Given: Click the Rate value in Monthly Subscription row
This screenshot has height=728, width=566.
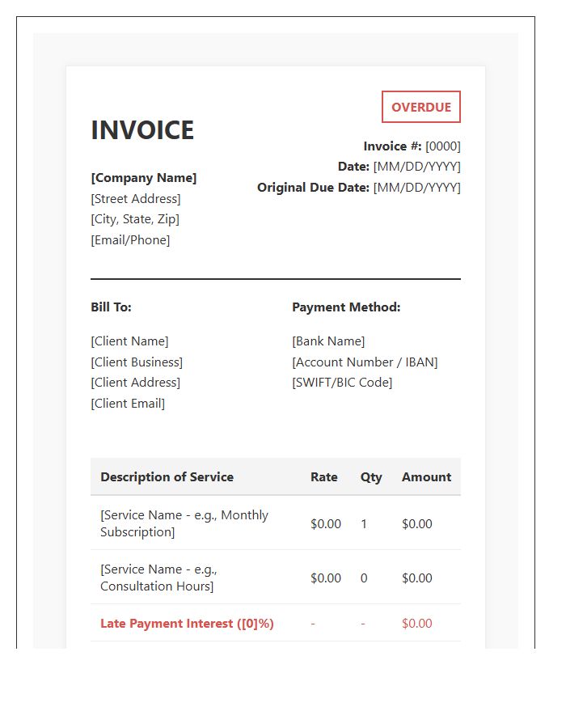Looking at the screenshot, I should pyautogui.click(x=326, y=523).
